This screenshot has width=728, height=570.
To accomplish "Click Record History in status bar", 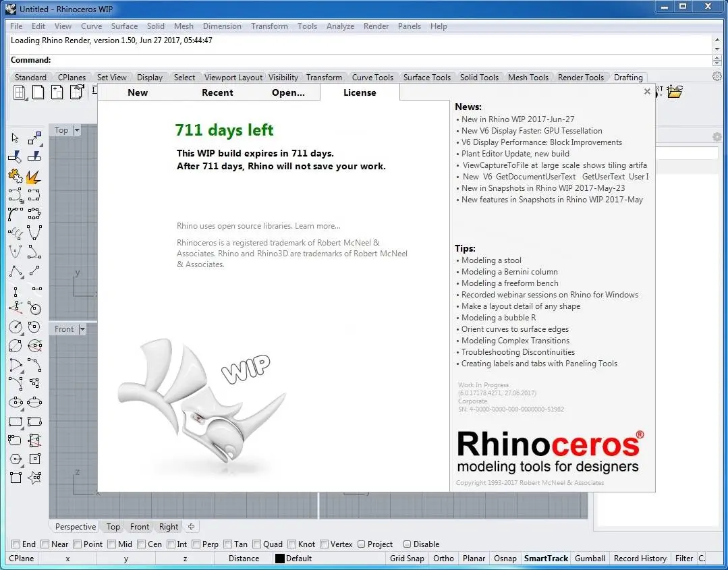I will point(640,559).
